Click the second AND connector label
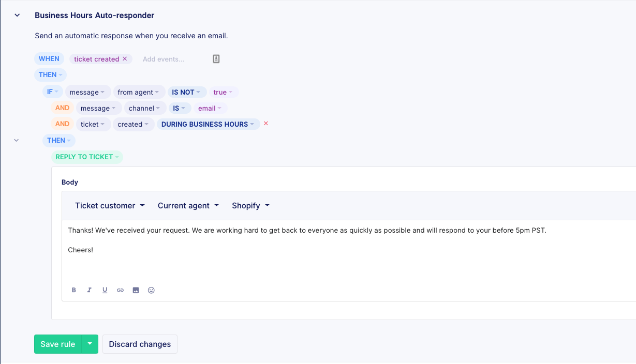636x364 pixels. (x=62, y=124)
